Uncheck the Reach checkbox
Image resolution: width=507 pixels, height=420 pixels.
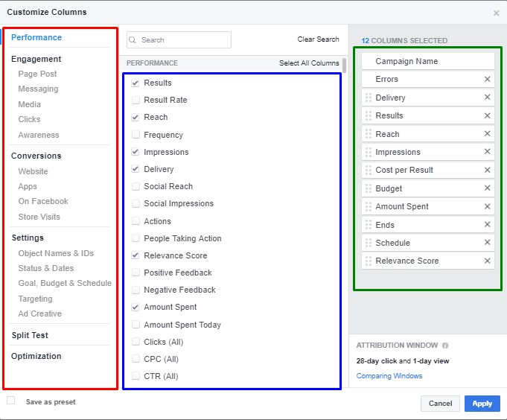135,117
